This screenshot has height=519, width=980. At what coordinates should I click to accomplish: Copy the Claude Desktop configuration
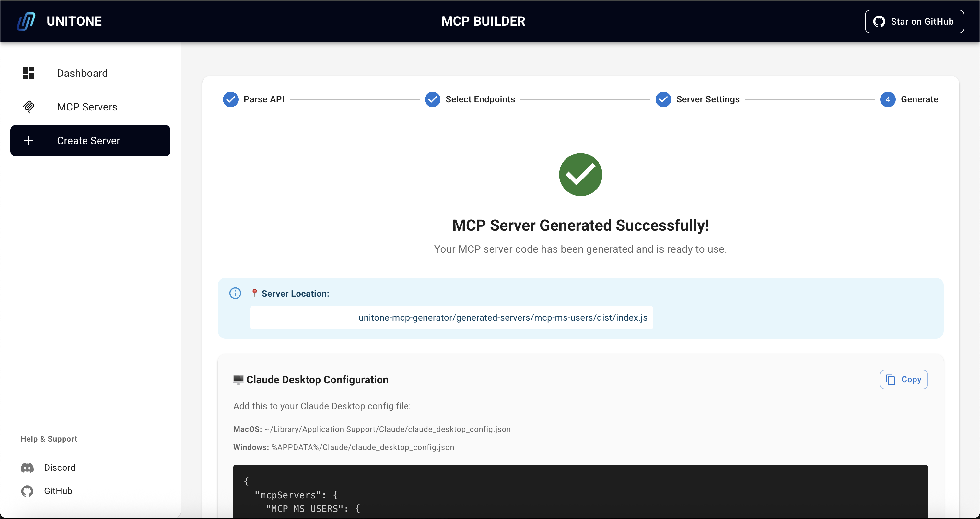904,379
